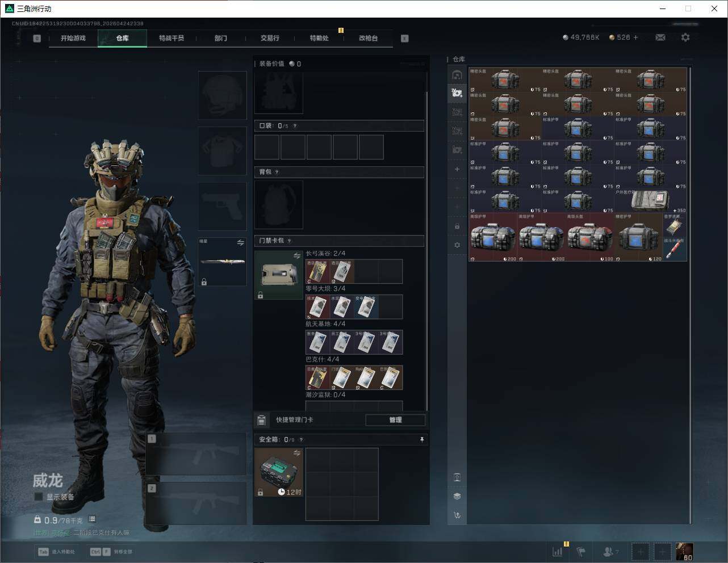The image size is (728, 563).
Task: Click the plus beside the 526 currency
Action: (x=635, y=37)
